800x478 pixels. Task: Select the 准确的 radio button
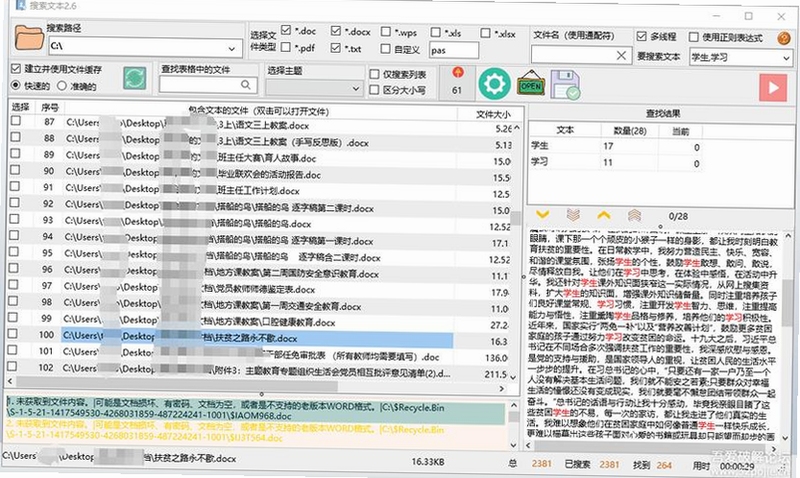click(x=62, y=86)
